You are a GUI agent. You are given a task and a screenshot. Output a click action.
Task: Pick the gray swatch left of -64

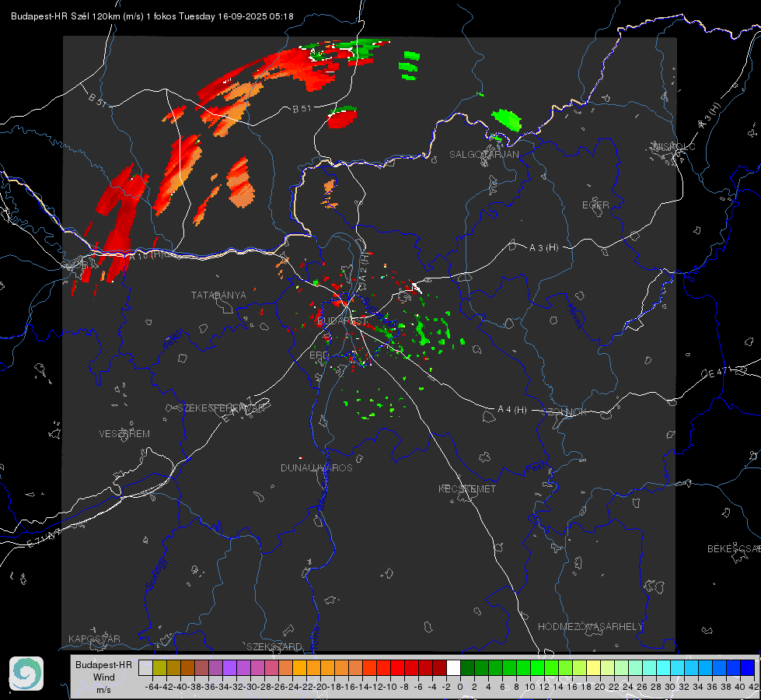[145, 667]
